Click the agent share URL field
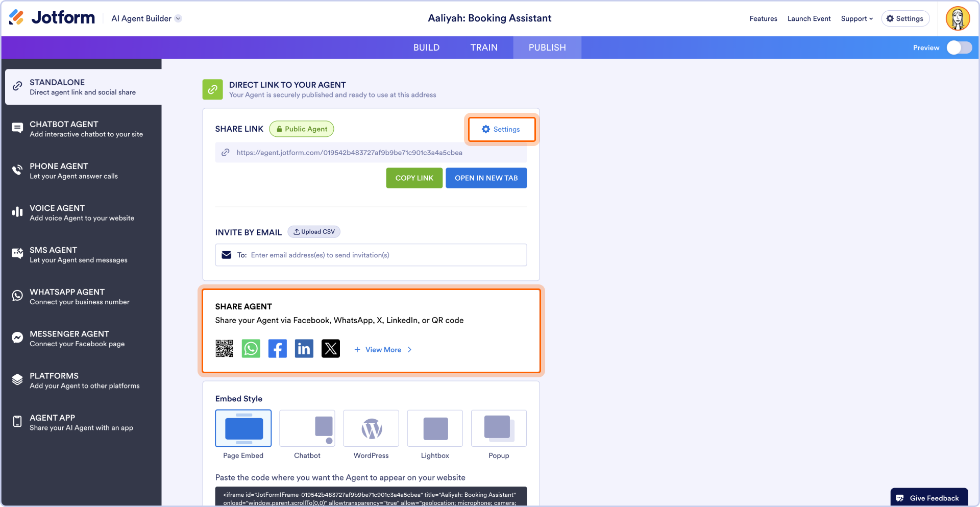 [x=371, y=153]
